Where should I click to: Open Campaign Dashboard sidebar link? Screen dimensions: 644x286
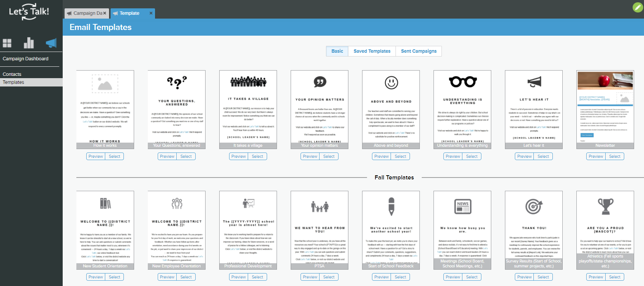(25, 59)
